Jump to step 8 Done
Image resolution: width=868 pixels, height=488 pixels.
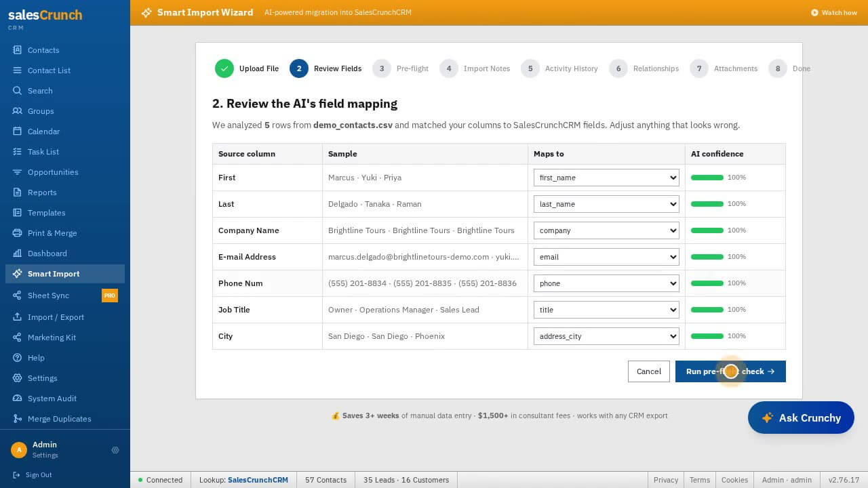click(789, 68)
